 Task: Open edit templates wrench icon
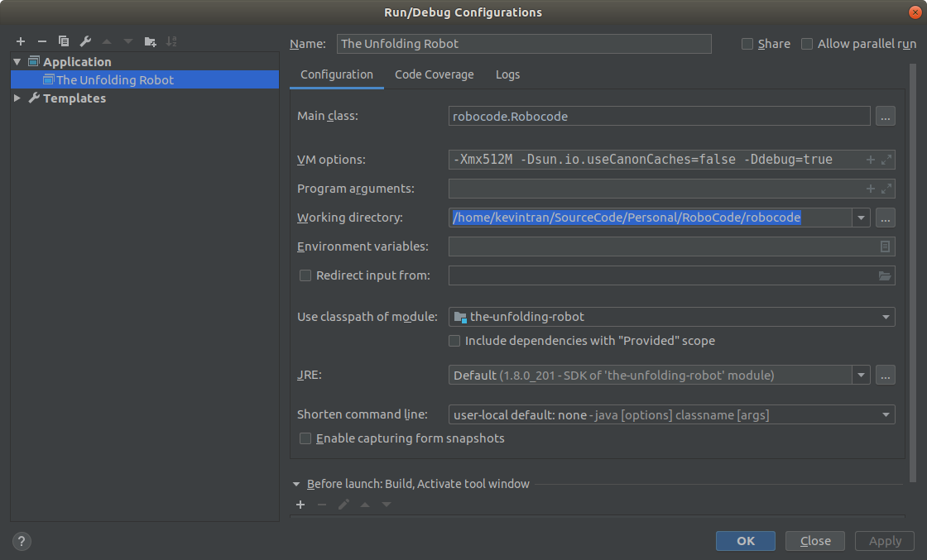(x=85, y=41)
